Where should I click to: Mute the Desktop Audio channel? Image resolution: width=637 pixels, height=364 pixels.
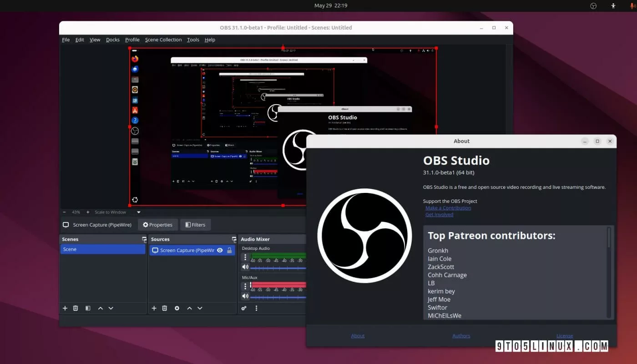(245, 267)
